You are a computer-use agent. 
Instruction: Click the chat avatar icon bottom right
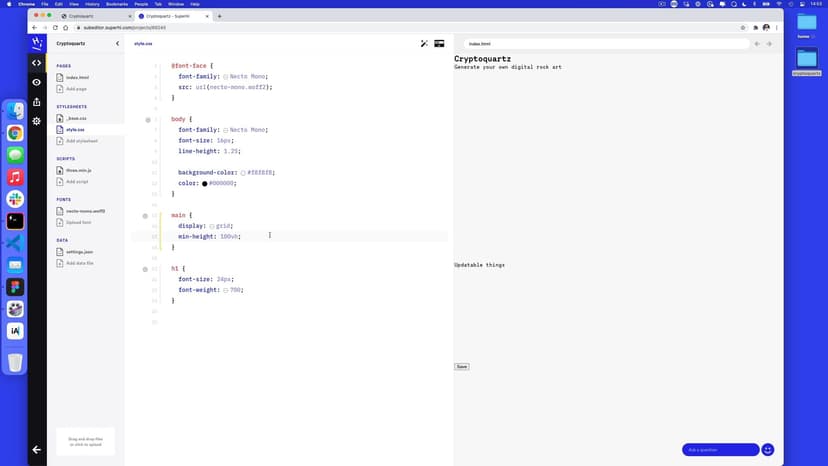[x=768, y=450]
